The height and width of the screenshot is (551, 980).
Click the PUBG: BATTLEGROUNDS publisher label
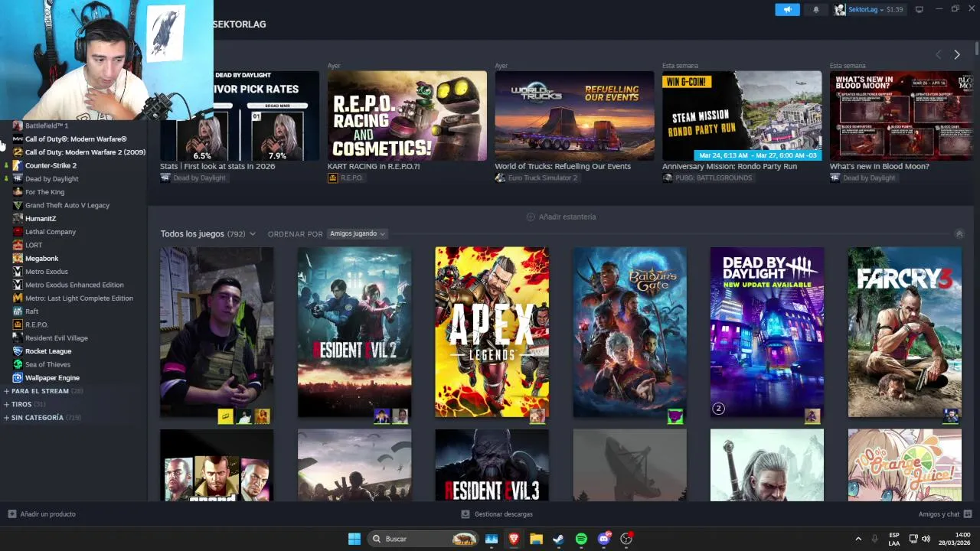tap(714, 178)
